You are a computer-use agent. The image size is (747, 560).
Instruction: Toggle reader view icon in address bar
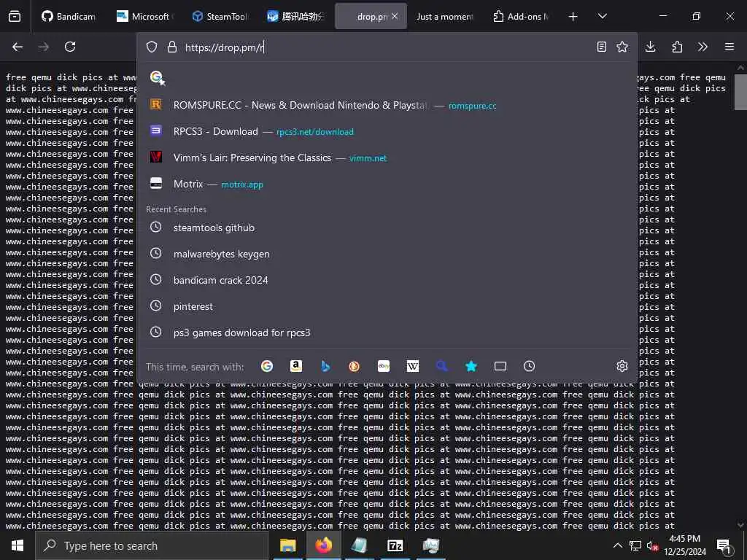tap(602, 47)
